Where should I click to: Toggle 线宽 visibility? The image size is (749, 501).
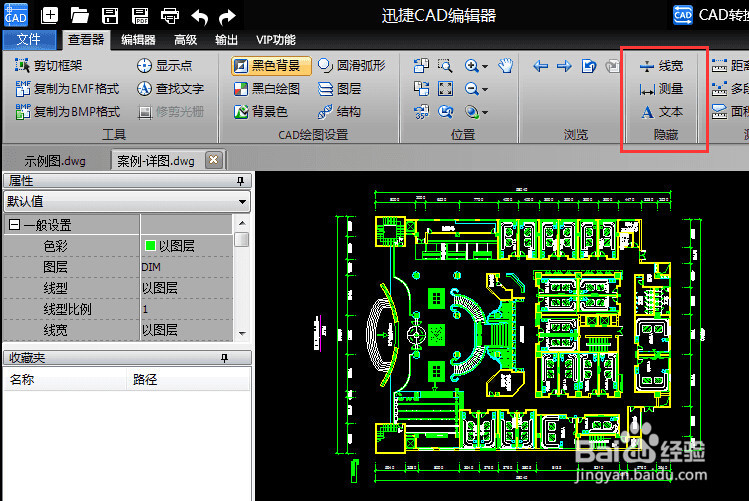(662, 66)
